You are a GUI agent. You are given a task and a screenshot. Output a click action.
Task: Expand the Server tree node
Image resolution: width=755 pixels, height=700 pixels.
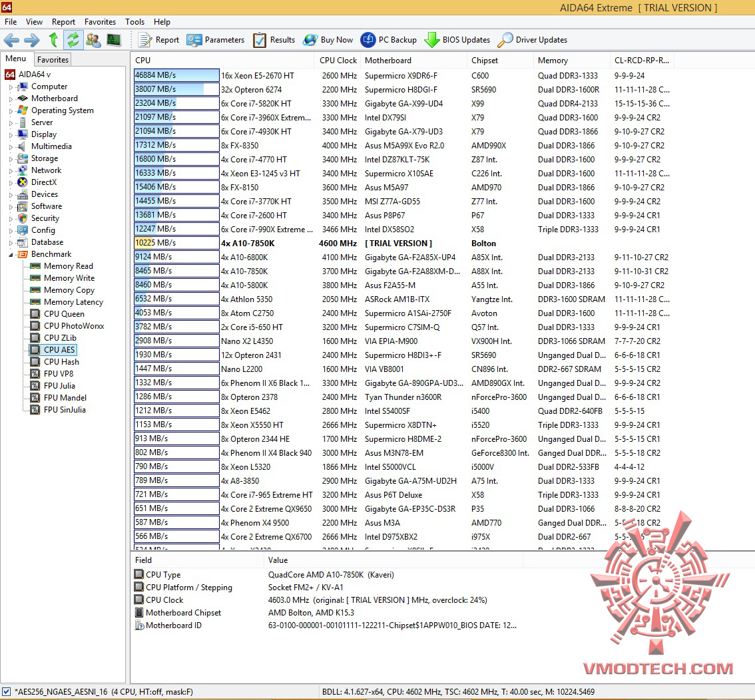point(11,123)
